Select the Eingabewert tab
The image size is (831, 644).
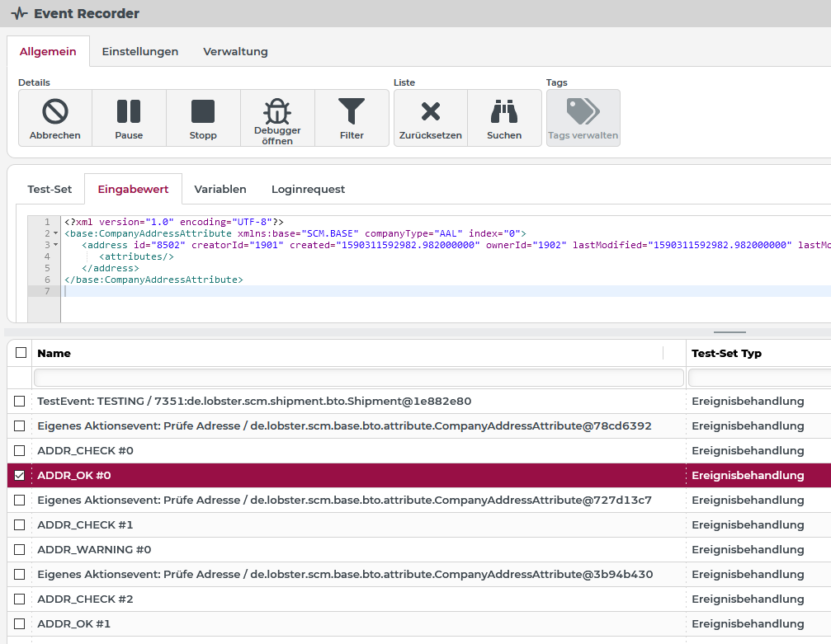pyautogui.click(x=133, y=189)
